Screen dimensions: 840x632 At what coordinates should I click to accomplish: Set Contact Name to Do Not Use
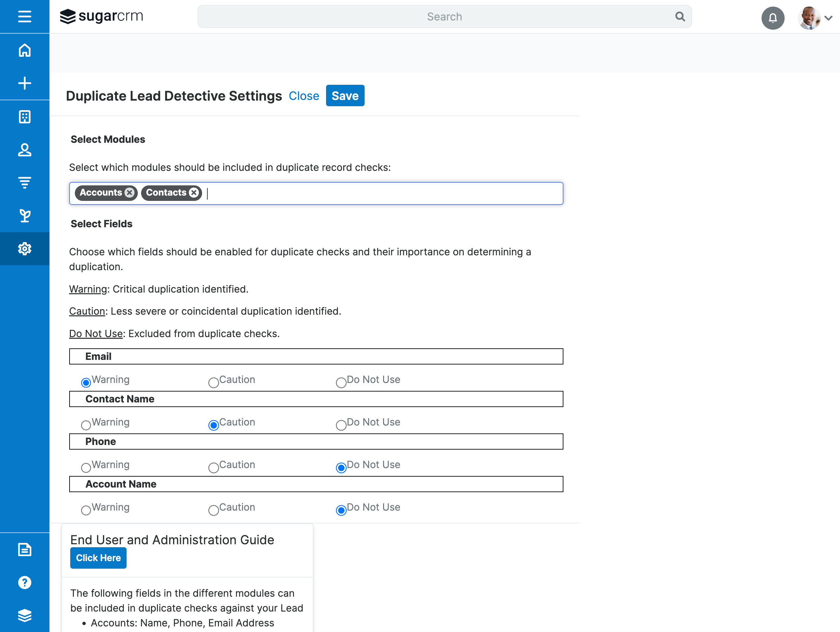[x=342, y=425]
